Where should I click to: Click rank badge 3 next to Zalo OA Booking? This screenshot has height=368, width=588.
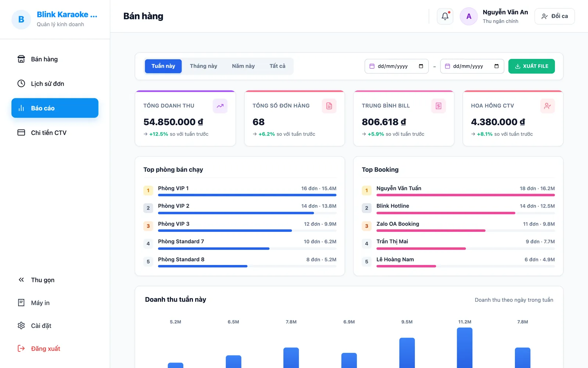click(366, 226)
